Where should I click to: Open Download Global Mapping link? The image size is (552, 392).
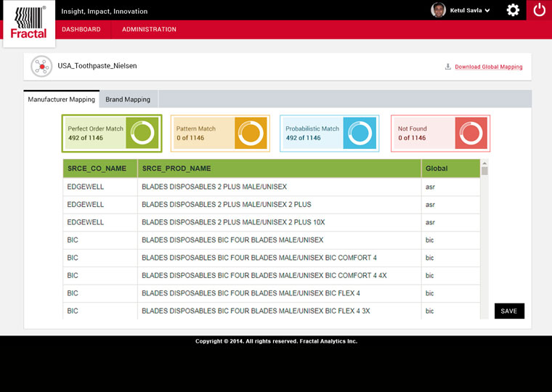tap(488, 67)
